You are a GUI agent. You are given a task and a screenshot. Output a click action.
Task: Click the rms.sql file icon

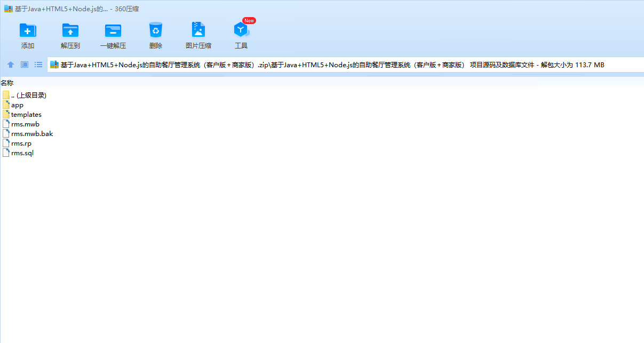(x=6, y=153)
